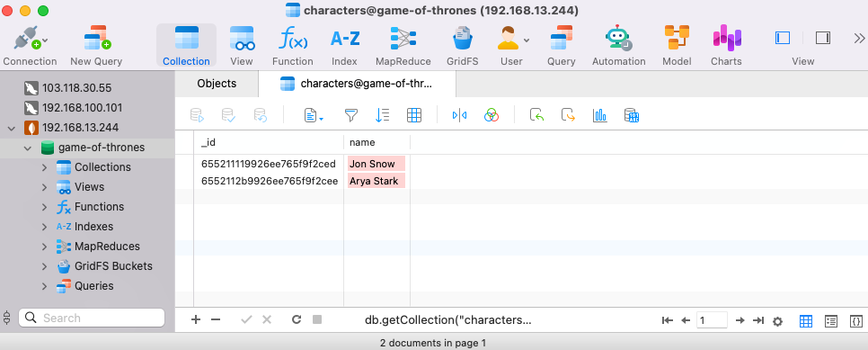The width and height of the screenshot is (868, 350).
Task: Expand the Functions node
Action: coord(44,207)
